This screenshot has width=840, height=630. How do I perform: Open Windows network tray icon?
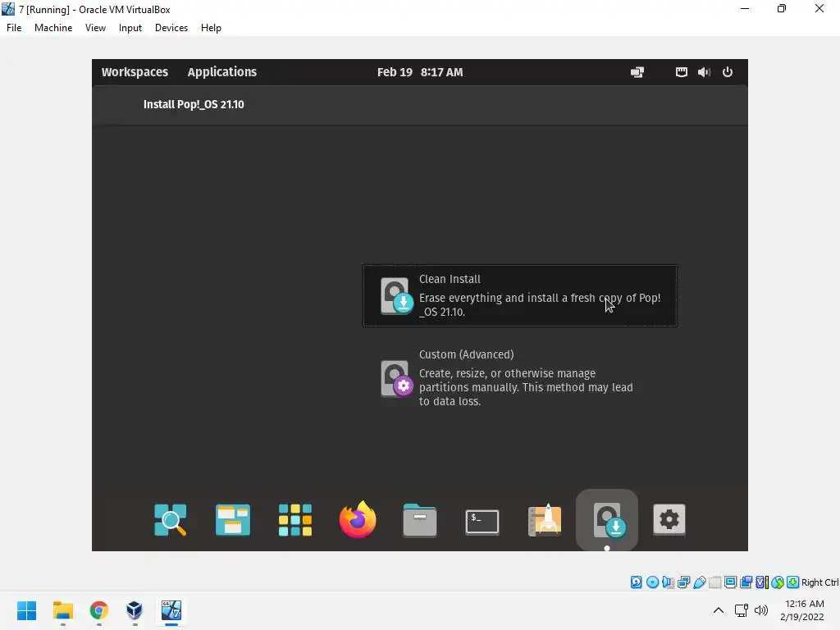click(x=741, y=610)
